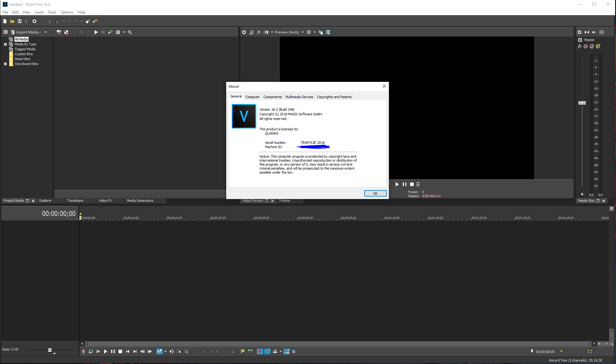Image resolution: width=616 pixels, height=364 pixels.
Task: Open Preview (Auto) quality dropdown
Action: pyautogui.click(x=303, y=32)
